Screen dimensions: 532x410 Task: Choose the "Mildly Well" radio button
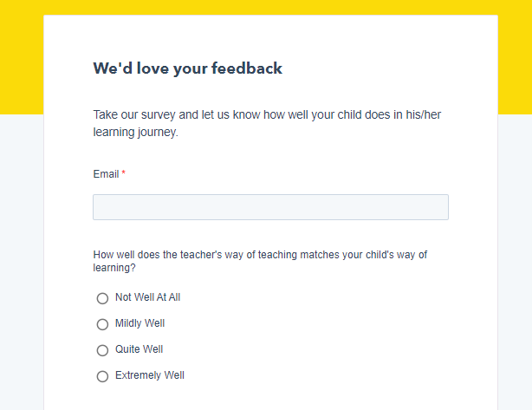click(102, 324)
